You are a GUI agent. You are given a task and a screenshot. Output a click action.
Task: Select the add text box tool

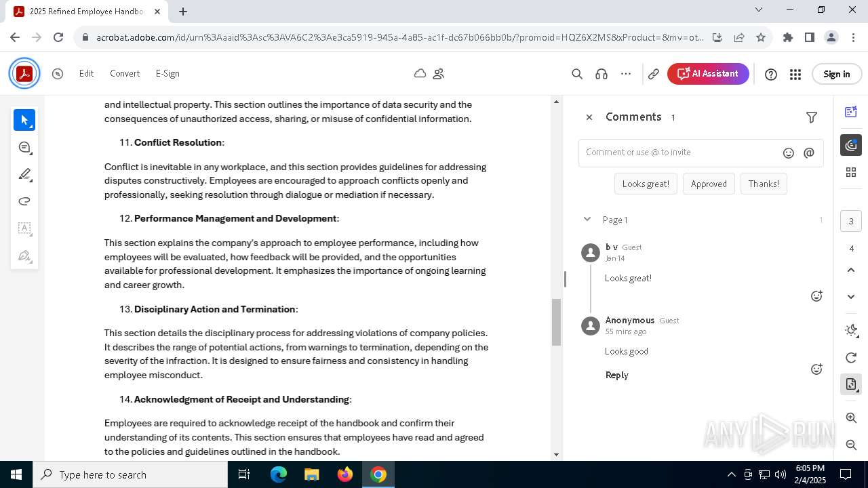pyautogui.click(x=24, y=228)
